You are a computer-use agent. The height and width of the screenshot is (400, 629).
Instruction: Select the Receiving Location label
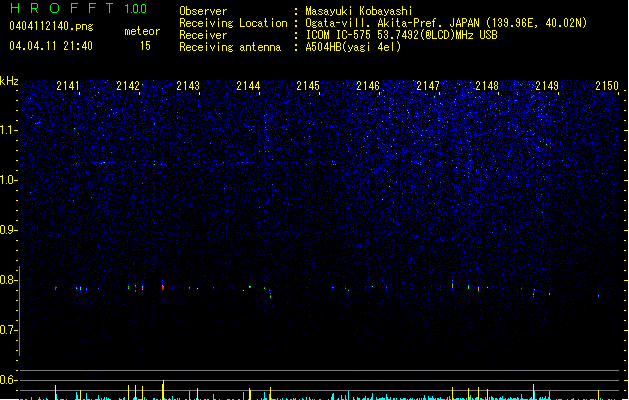point(233,23)
